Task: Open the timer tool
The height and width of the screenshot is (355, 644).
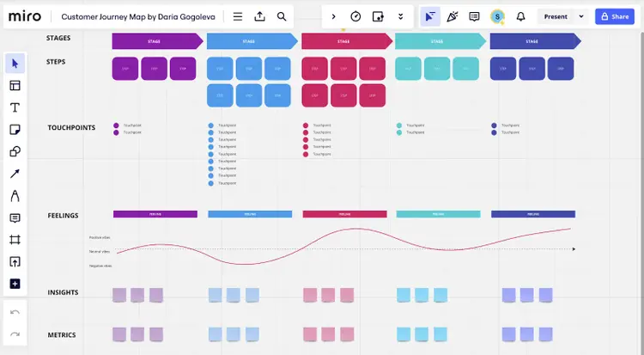Action: (x=355, y=16)
